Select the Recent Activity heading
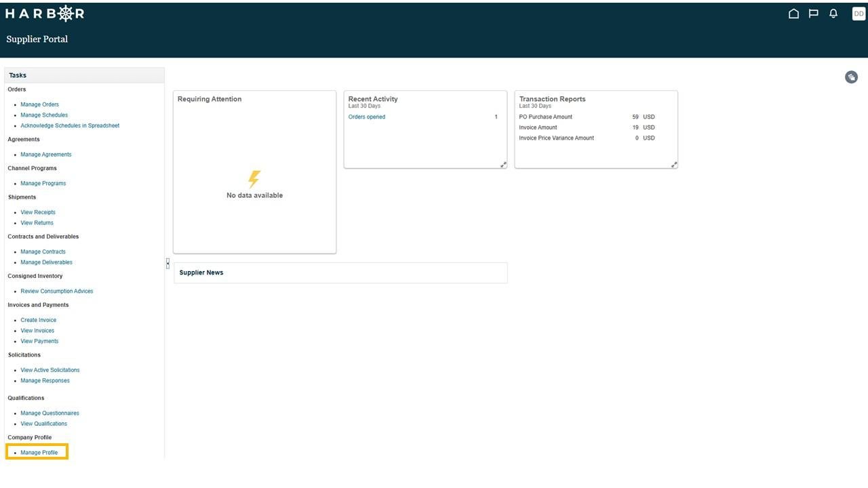The height and width of the screenshot is (488, 868). [373, 99]
